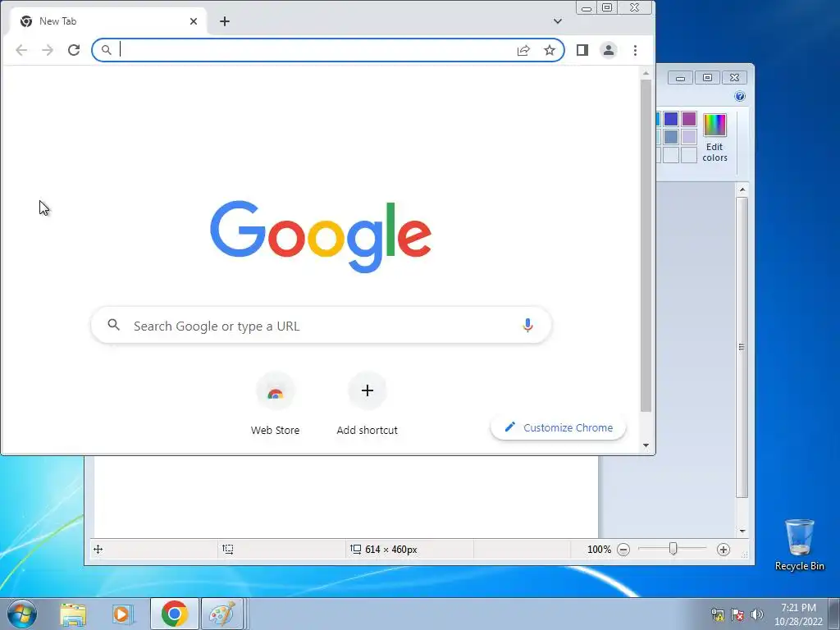This screenshot has height=630, width=840.
Task: Close the New Tab tab
Action: (x=194, y=21)
